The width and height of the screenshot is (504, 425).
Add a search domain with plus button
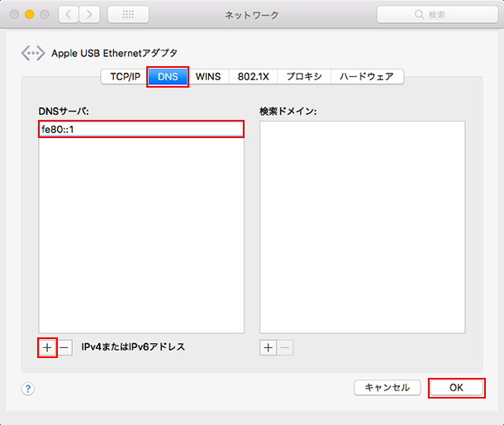point(268,347)
